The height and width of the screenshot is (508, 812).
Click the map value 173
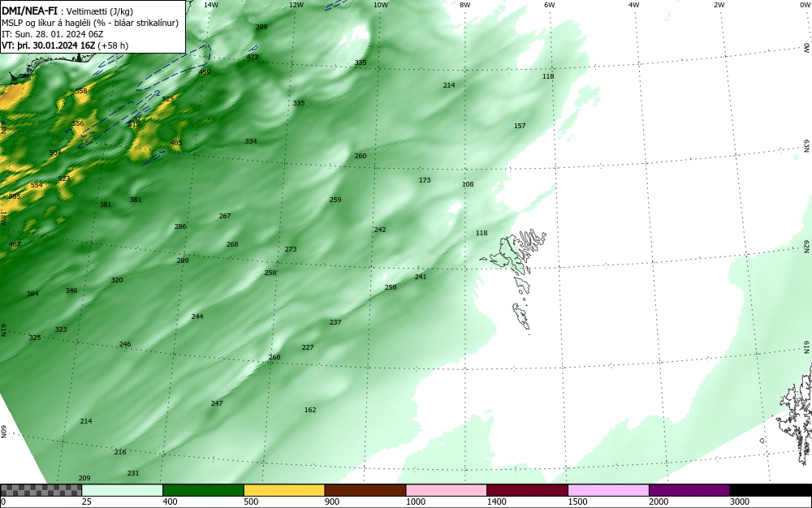click(425, 180)
